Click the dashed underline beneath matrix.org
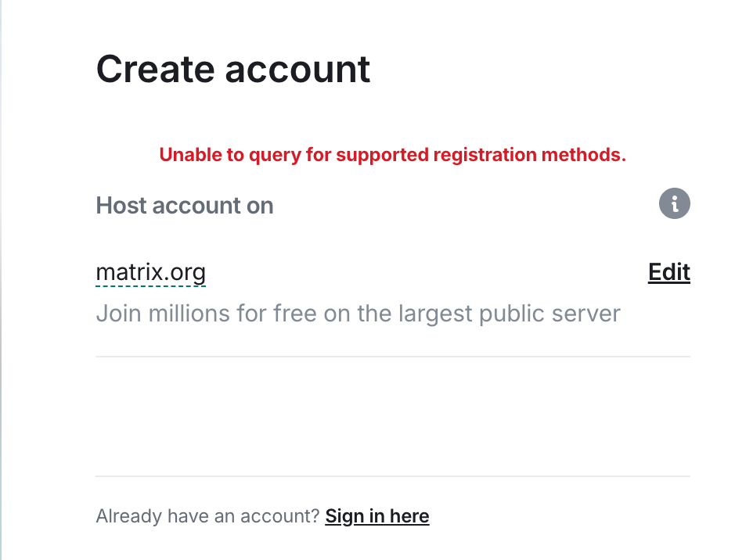 [150, 286]
